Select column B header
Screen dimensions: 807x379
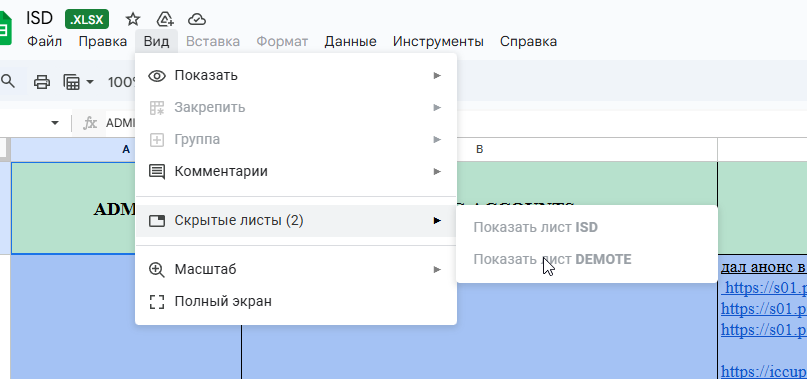[479, 149]
